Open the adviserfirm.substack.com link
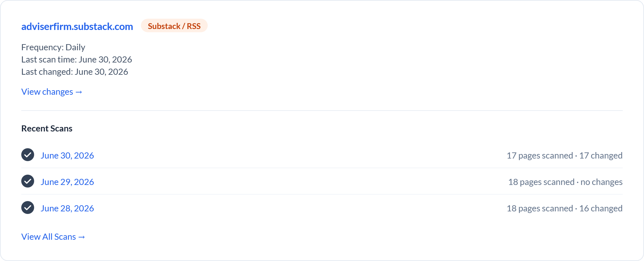This screenshot has width=644, height=261. pyautogui.click(x=77, y=26)
